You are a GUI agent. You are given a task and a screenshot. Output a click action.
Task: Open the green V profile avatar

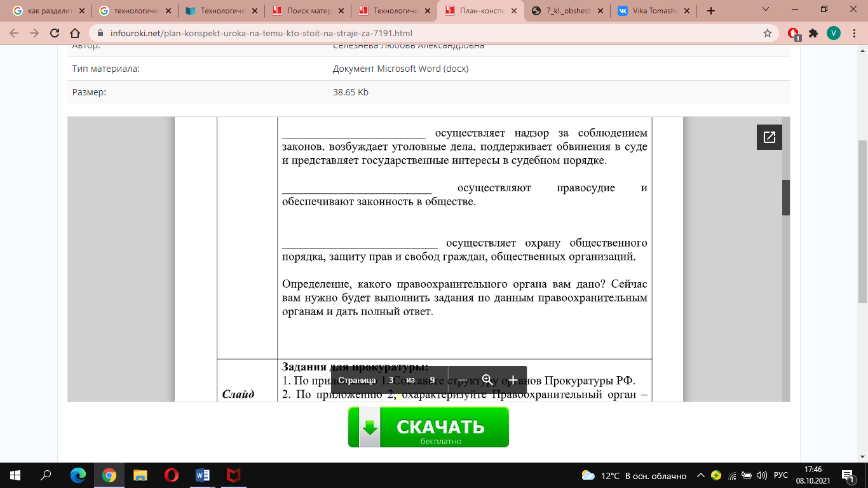(834, 33)
